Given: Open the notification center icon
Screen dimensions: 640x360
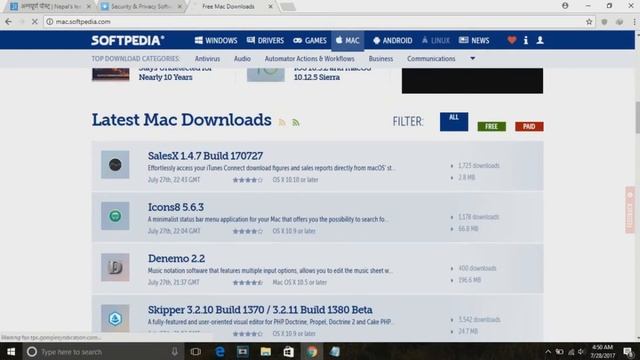Looking at the screenshot, I should pos(629,351).
